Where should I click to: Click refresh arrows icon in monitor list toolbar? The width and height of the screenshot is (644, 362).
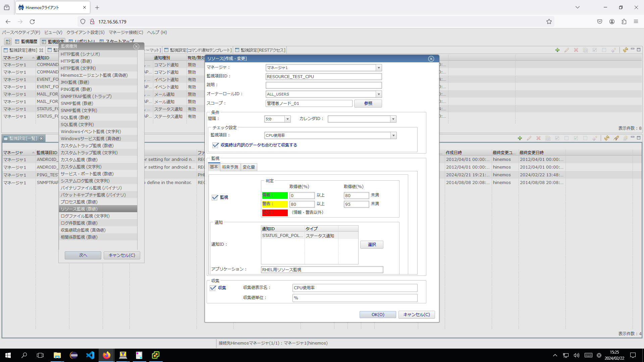coord(607,138)
